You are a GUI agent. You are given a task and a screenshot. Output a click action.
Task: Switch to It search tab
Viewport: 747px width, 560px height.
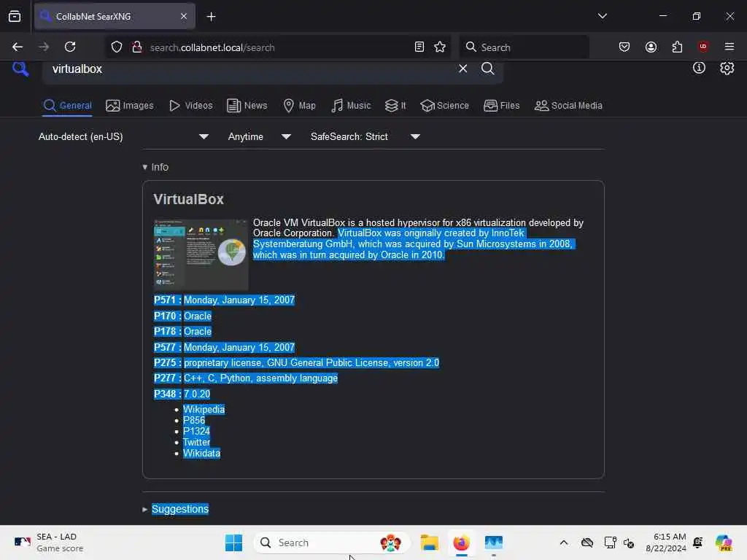tap(395, 105)
